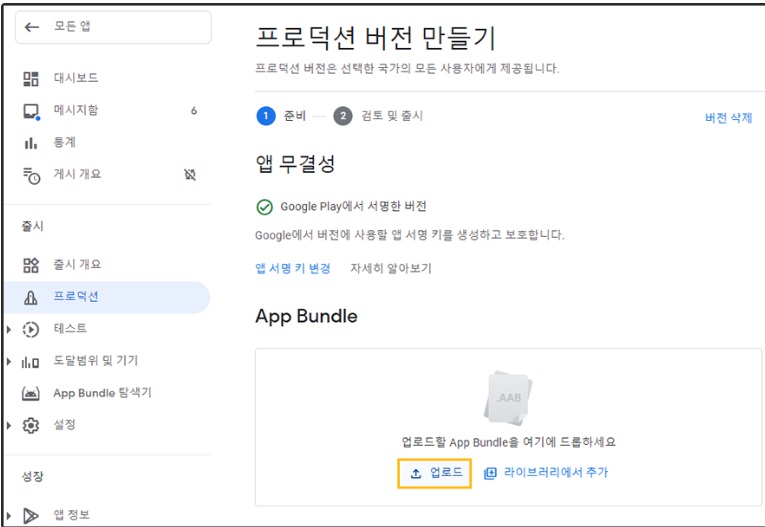Click the crossed-out icon beside 게시 개요

(190, 175)
